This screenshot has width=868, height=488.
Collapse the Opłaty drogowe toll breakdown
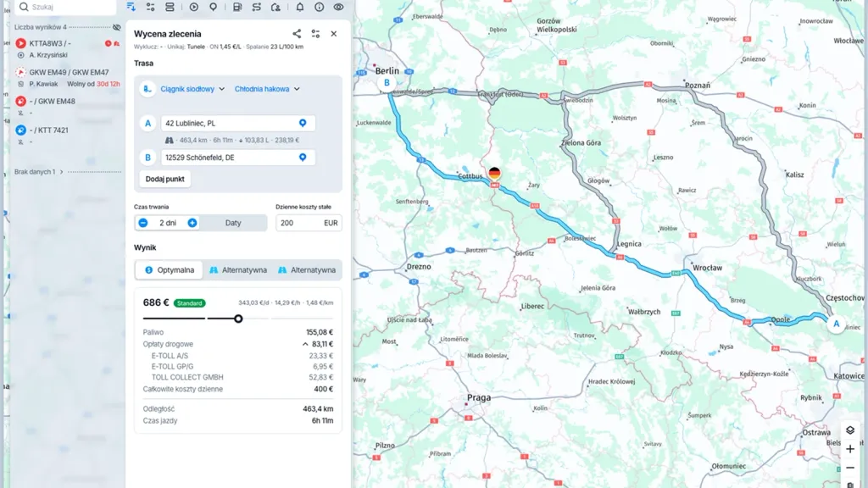[305, 344]
